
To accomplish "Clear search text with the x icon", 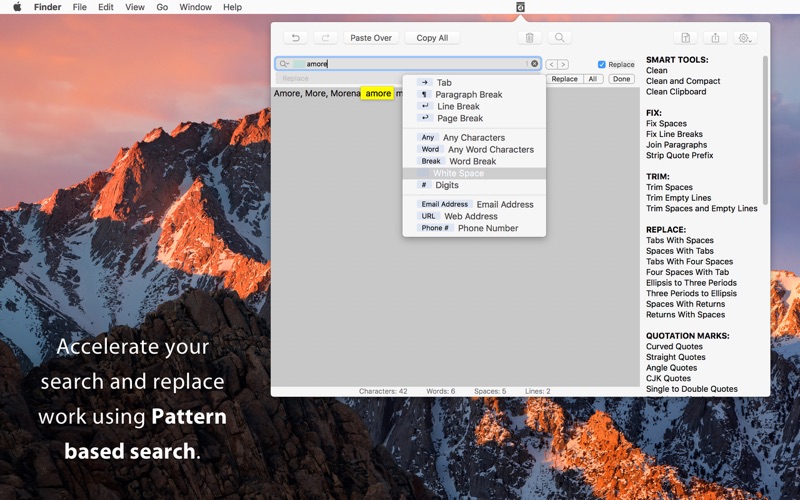I will 534,64.
